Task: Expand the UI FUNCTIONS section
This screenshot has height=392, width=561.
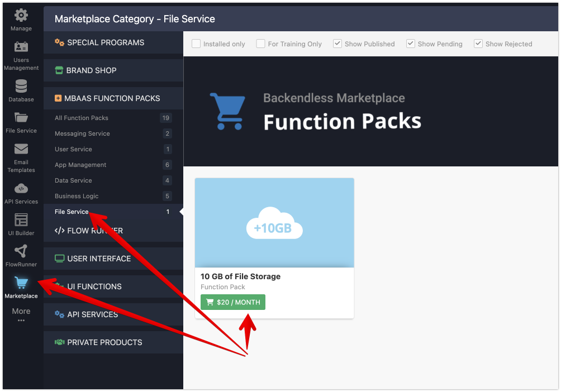Action: tap(113, 286)
